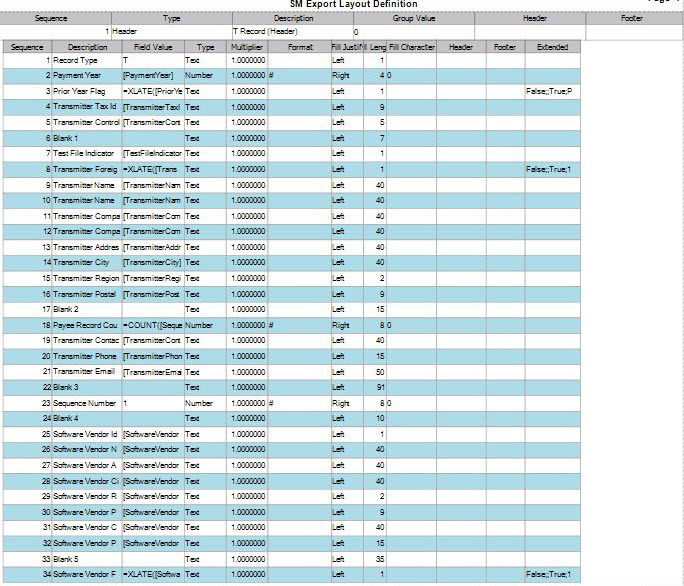This screenshot has width=684, height=586.
Task: Select the Software Vendor F description cell
Action: tap(84, 574)
